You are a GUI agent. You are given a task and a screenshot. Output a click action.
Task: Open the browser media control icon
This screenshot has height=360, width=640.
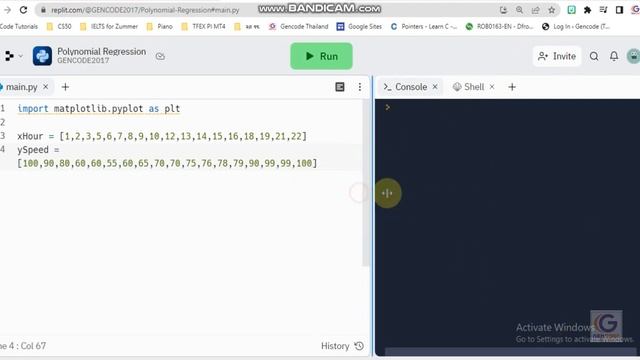pos(603,10)
